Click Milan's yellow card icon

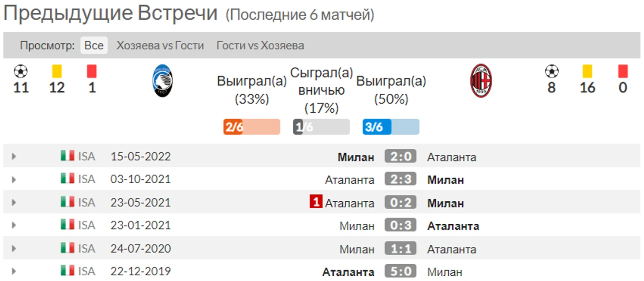(587, 71)
